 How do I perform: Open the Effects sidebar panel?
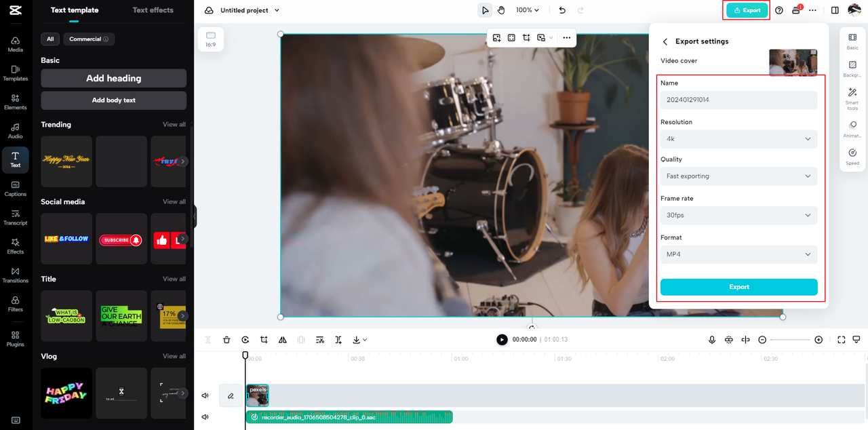(x=15, y=246)
